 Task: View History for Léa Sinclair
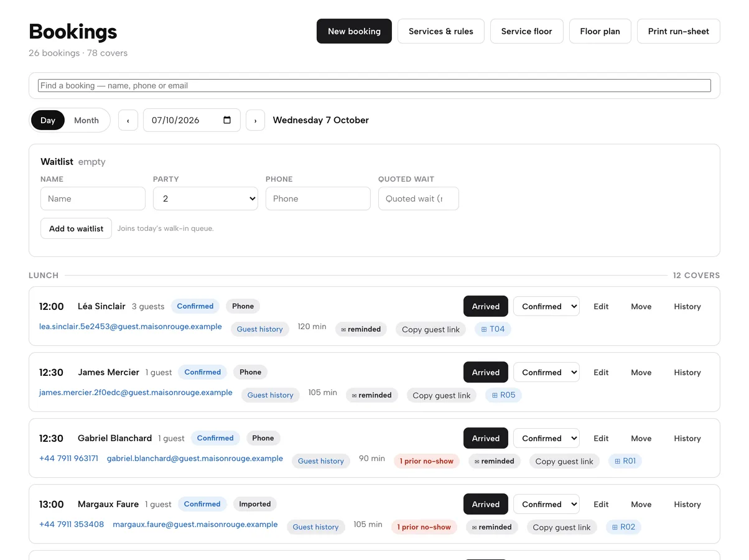click(x=687, y=306)
